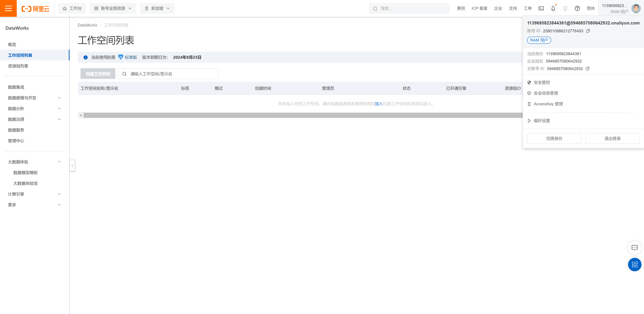644x314 pixels.
Task: Open 数据模型模板
Action: 25,173
